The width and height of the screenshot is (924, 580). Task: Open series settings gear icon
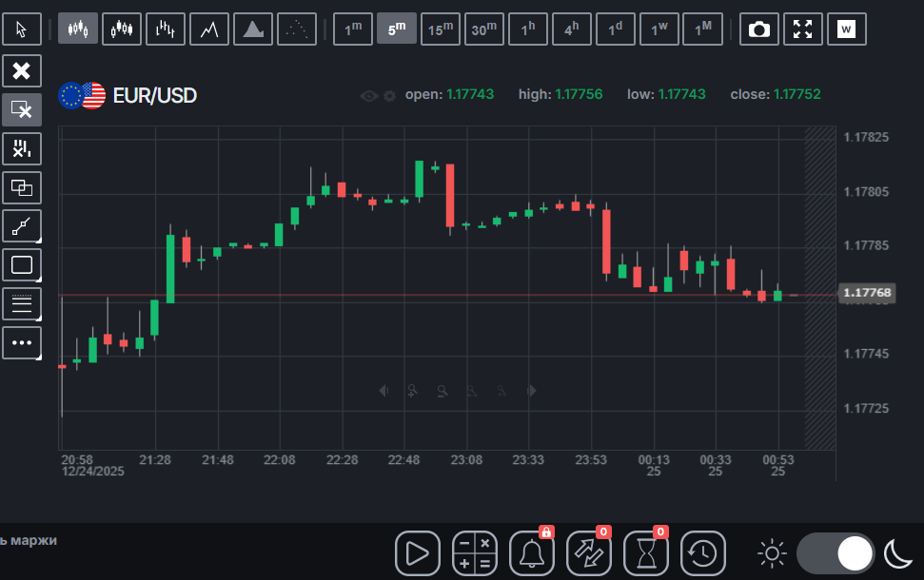pos(389,95)
